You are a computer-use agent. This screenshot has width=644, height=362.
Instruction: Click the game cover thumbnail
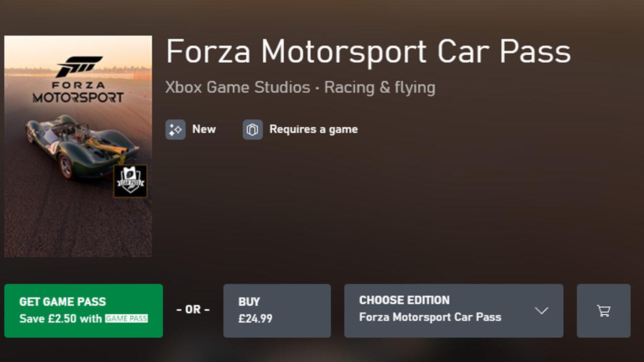coord(78,146)
